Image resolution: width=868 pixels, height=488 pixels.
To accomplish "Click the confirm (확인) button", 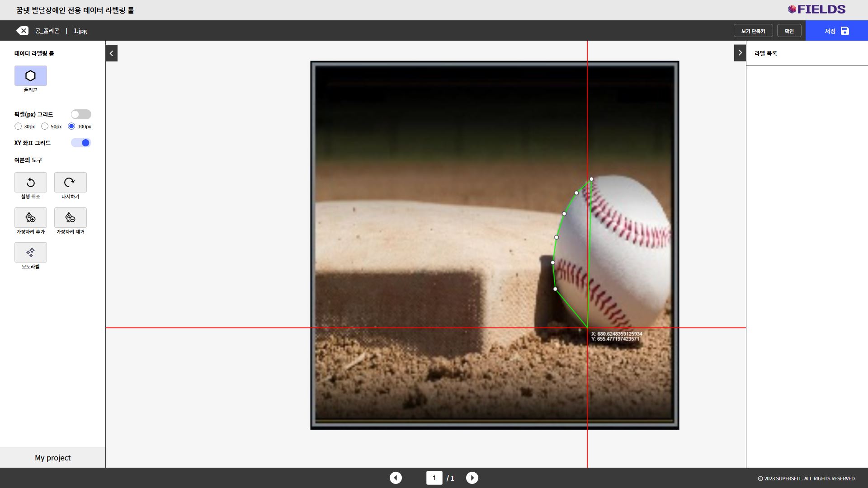I will click(x=789, y=31).
